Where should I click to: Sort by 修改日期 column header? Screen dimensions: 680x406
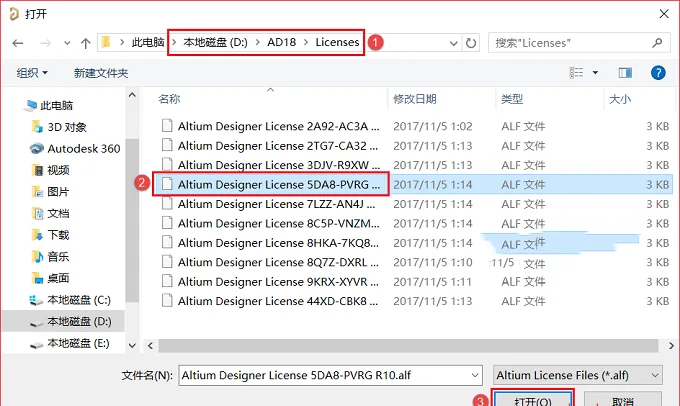pos(415,99)
